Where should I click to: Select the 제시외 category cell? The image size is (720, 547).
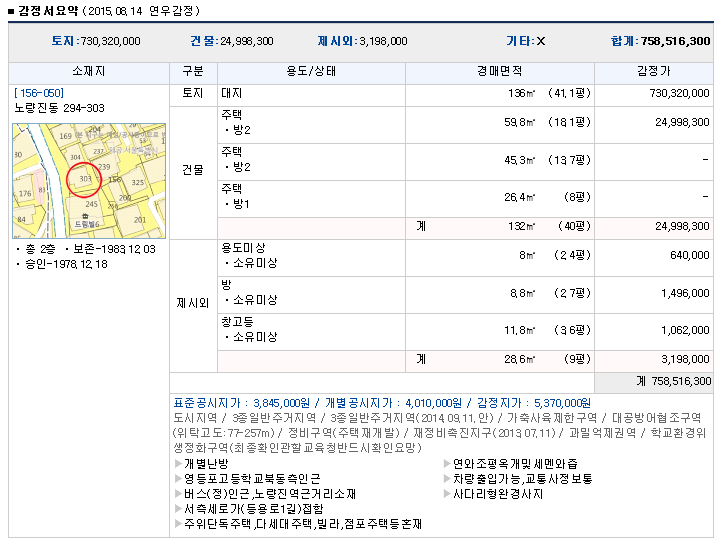coord(193,306)
